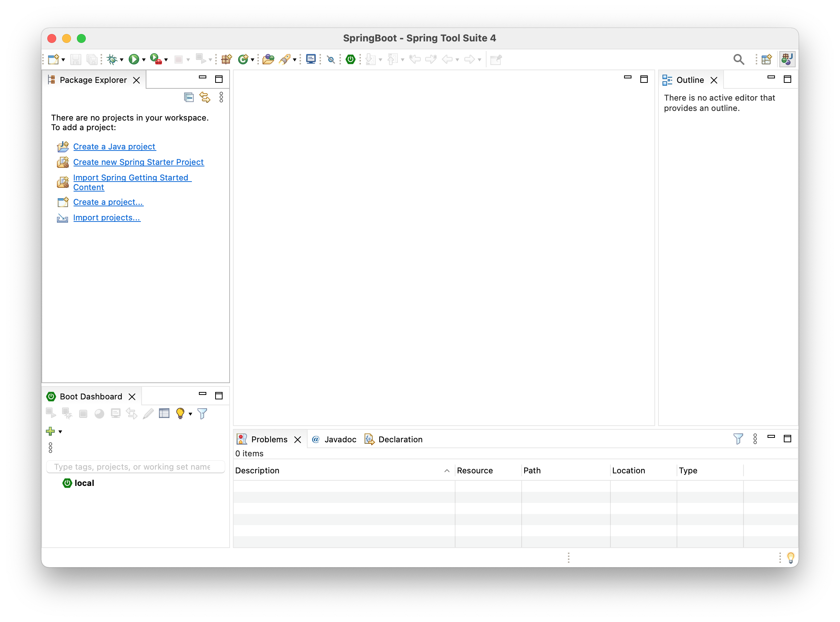Click the Open Perspective icon
This screenshot has width=840, height=622.
pyautogui.click(x=766, y=59)
